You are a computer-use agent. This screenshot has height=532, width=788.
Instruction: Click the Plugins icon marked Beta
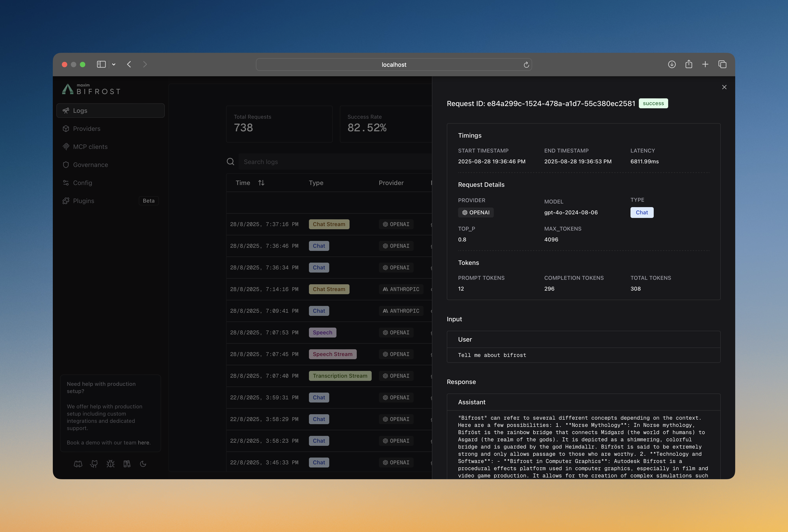pos(66,201)
